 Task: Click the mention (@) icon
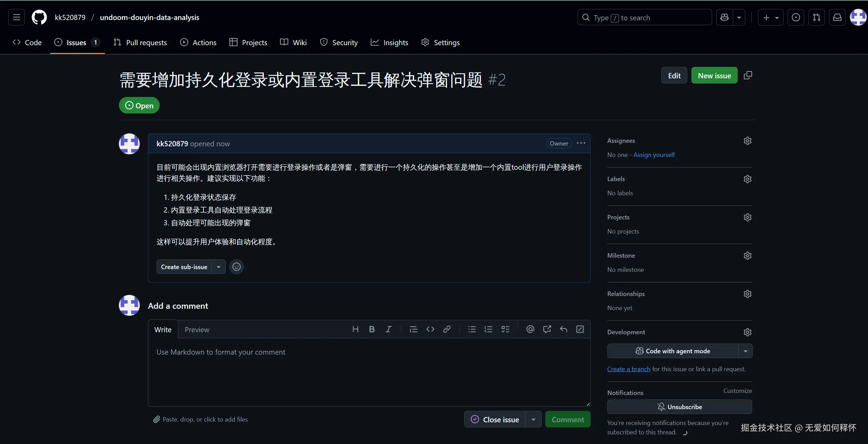pos(530,329)
